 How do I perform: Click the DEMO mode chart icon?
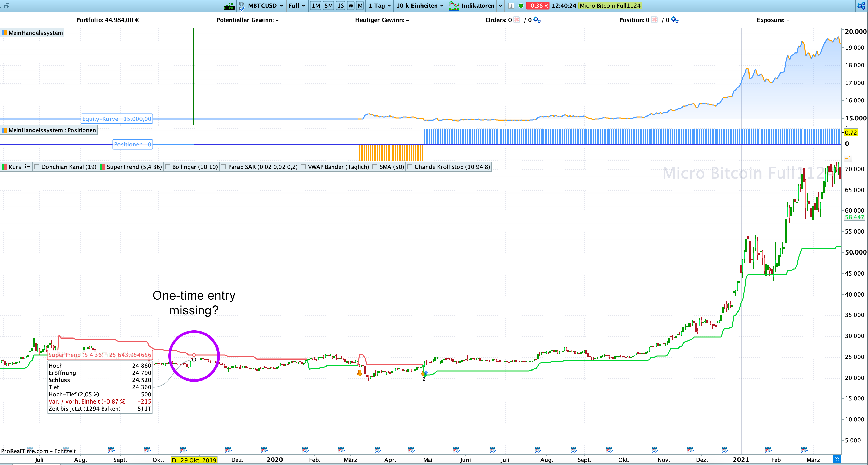click(x=229, y=6)
